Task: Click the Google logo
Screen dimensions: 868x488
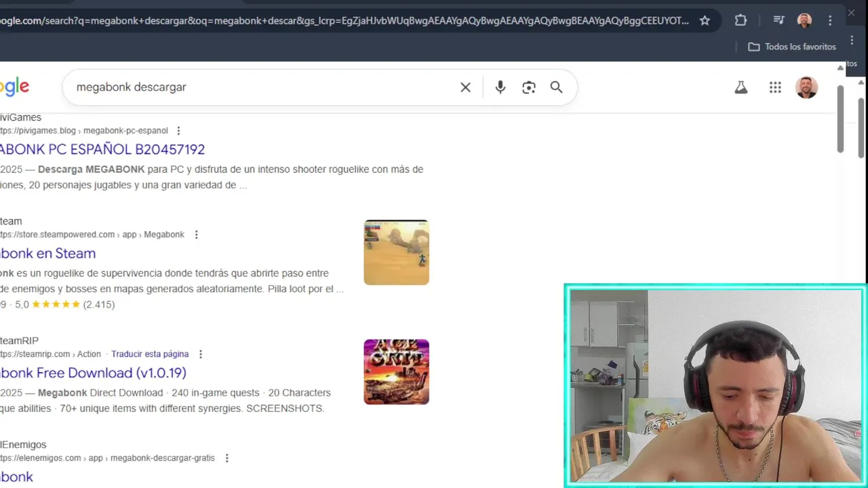Action: click(14, 87)
